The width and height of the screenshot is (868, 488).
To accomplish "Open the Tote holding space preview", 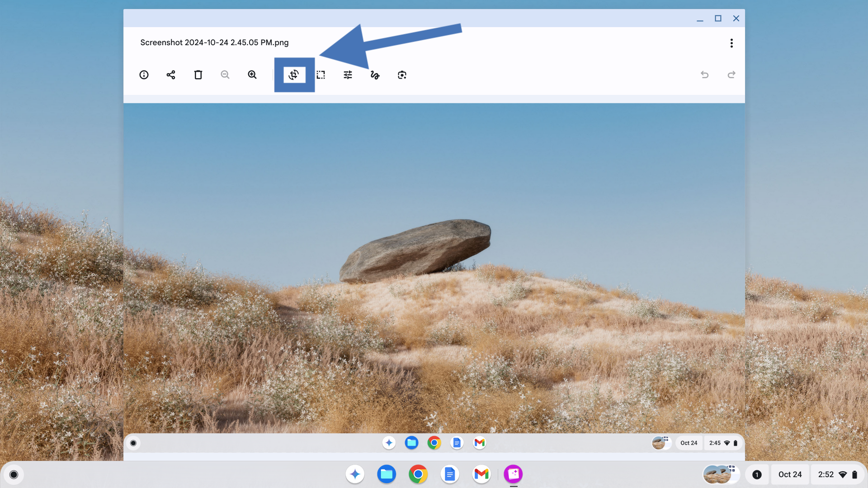I will 721,474.
